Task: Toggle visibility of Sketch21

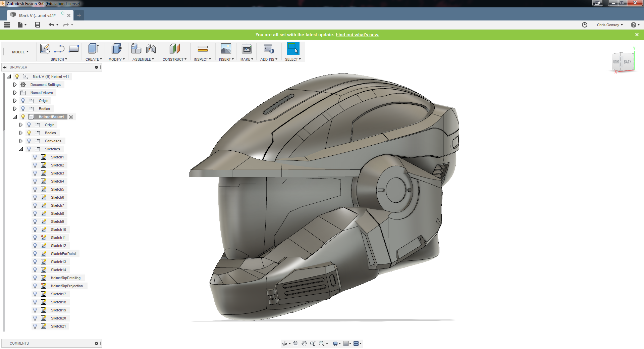Action: coord(35,326)
